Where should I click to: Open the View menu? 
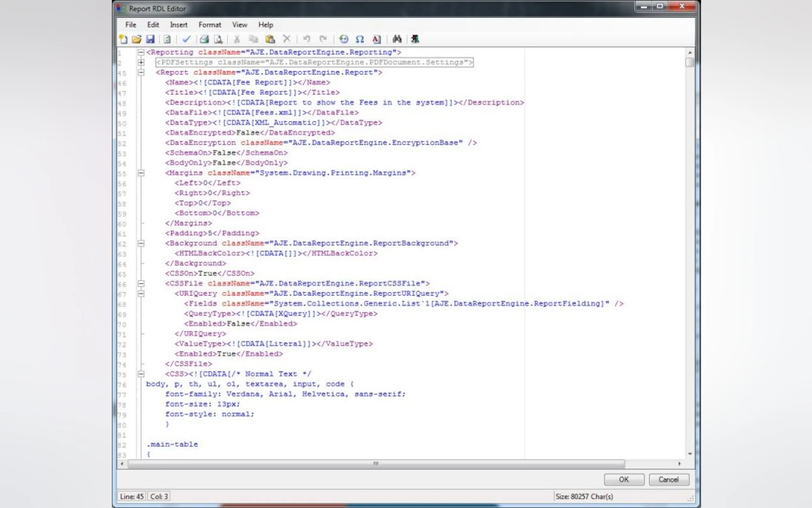(x=240, y=25)
